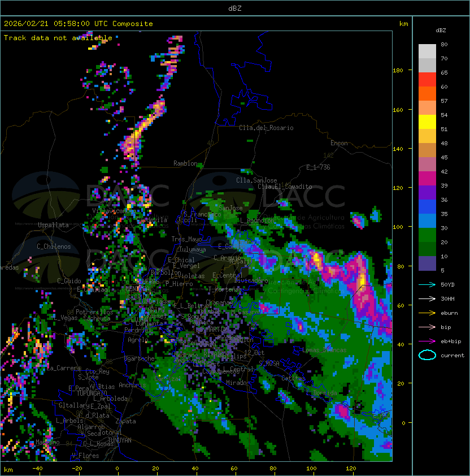This screenshot has width=470, height=476.
Task: Click the 'Ugarteche' map label
Action: point(140,358)
